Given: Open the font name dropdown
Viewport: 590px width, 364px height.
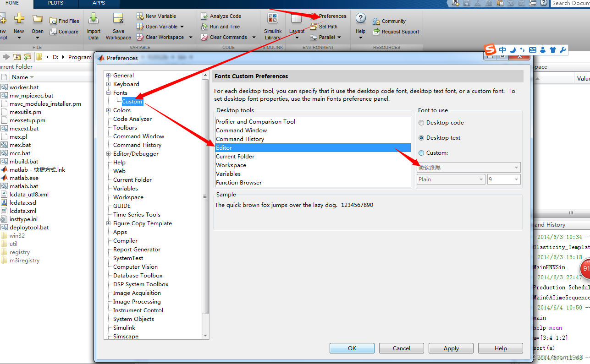Looking at the screenshot, I should pyautogui.click(x=469, y=168).
